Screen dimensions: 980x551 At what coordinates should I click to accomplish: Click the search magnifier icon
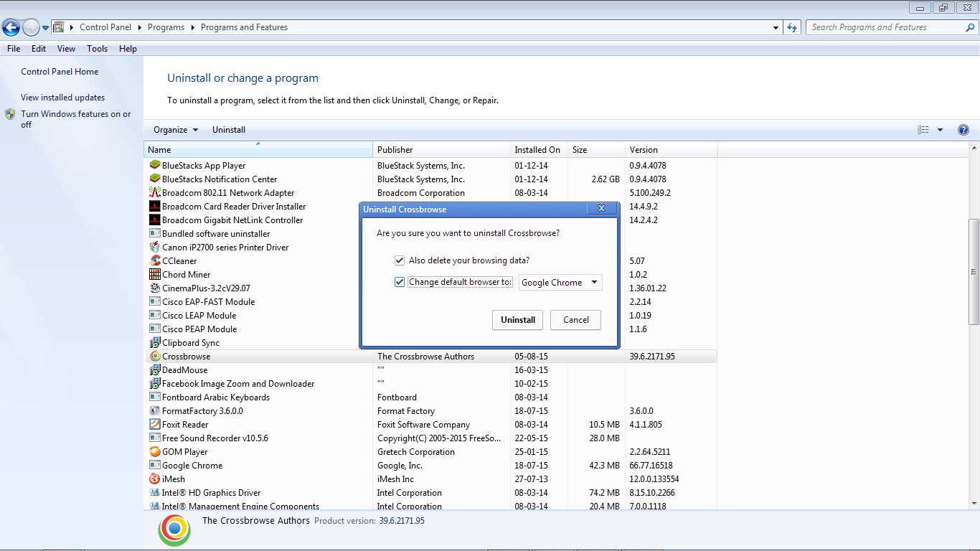pyautogui.click(x=970, y=27)
